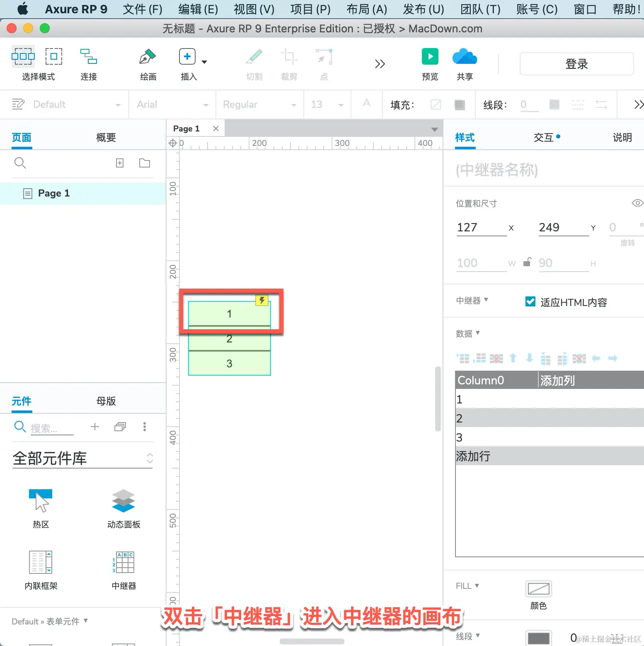644x646 pixels.
Task: Open the insert dropdown arrow
Action: (204, 62)
